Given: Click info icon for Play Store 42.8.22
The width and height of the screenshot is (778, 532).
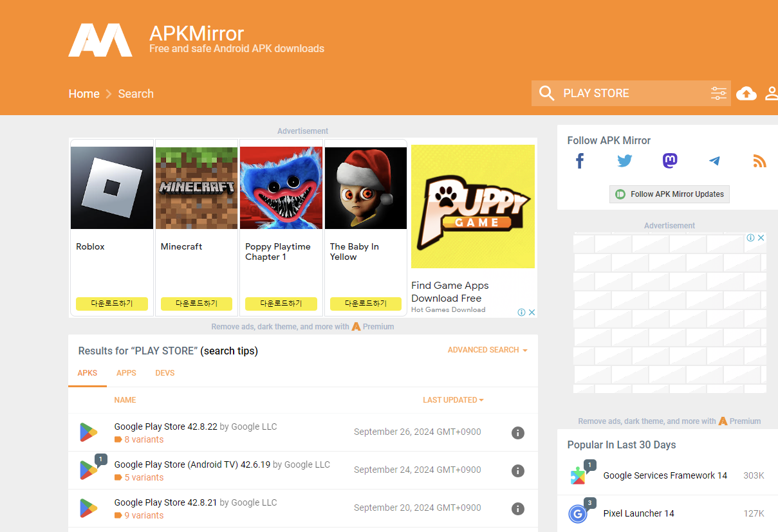Looking at the screenshot, I should click(x=517, y=432).
